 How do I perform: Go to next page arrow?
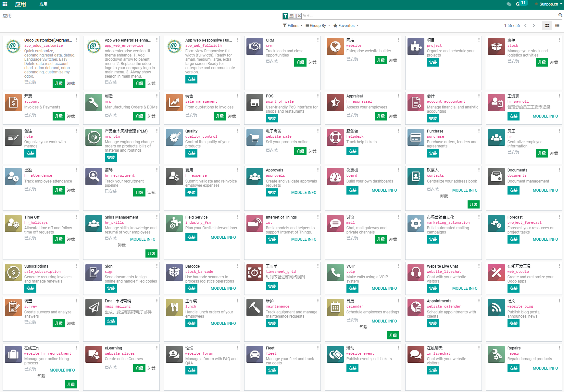(x=533, y=26)
